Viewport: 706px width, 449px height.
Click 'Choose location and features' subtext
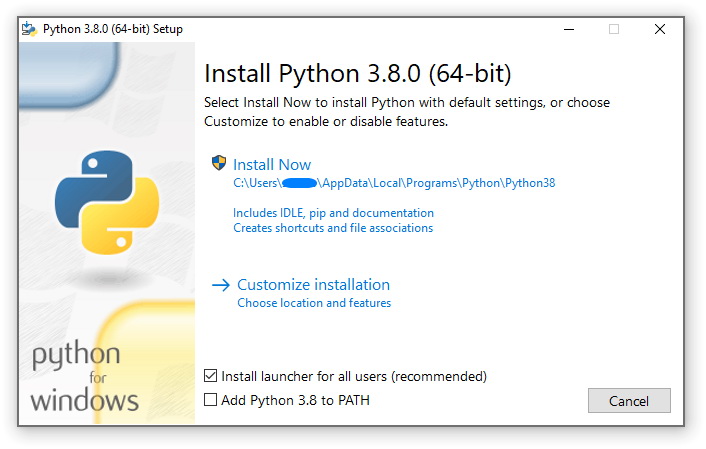(x=314, y=303)
